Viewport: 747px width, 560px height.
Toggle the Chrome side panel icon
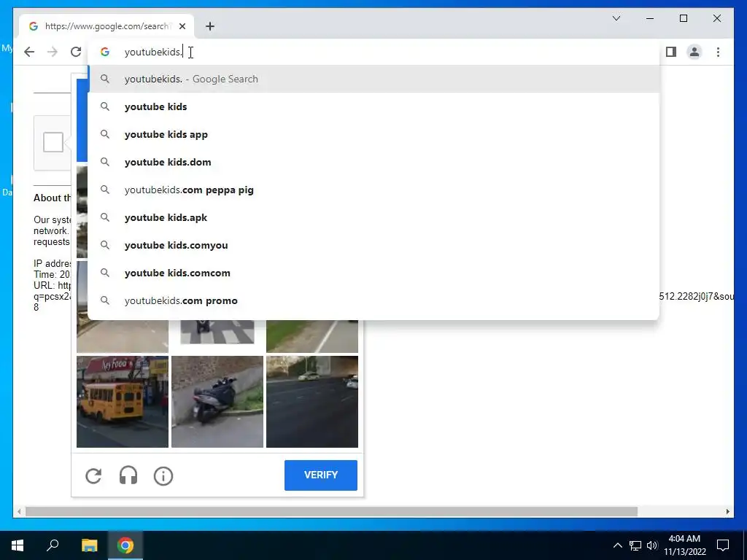pos(671,52)
